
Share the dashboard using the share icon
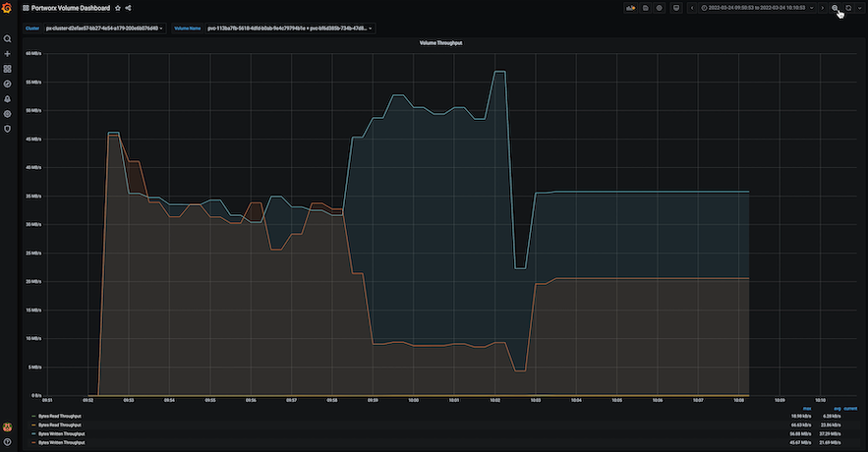(x=129, y=8)
